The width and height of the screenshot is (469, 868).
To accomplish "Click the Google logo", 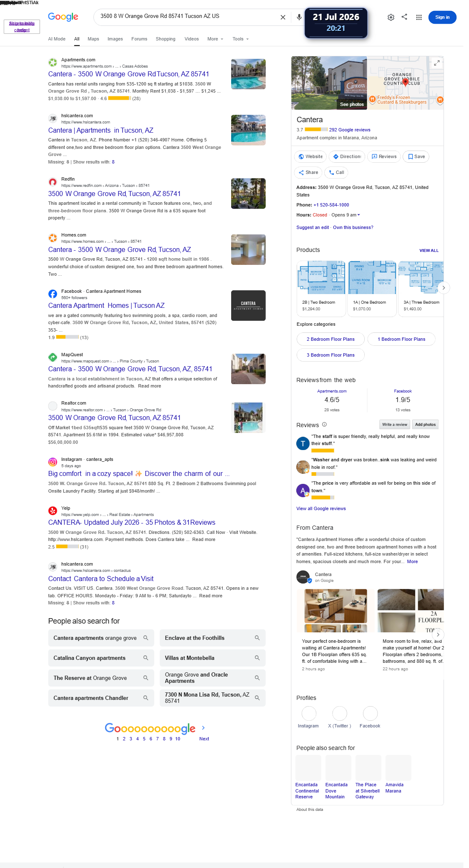I will (x=63, y=17).
